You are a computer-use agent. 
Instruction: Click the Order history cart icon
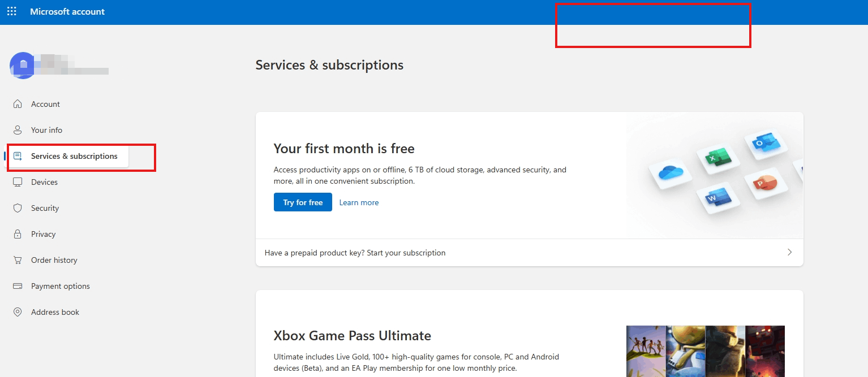[x=18, y=260]
